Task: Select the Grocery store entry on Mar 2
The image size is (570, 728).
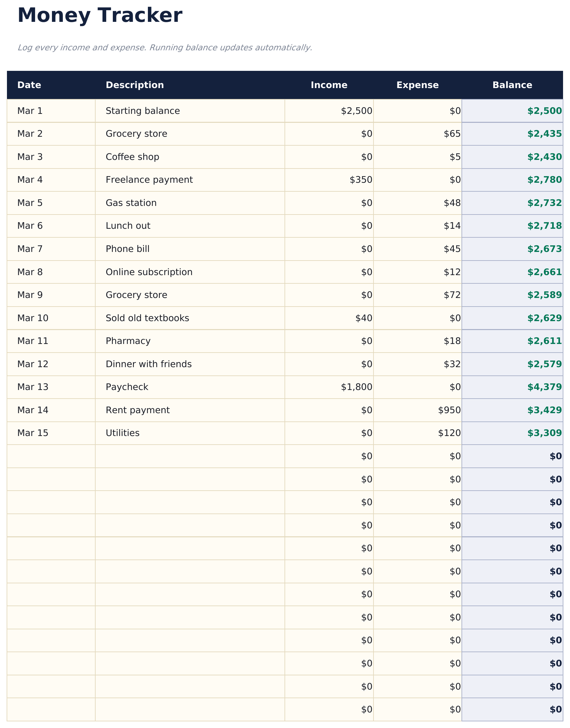Action: coord(136,133)
